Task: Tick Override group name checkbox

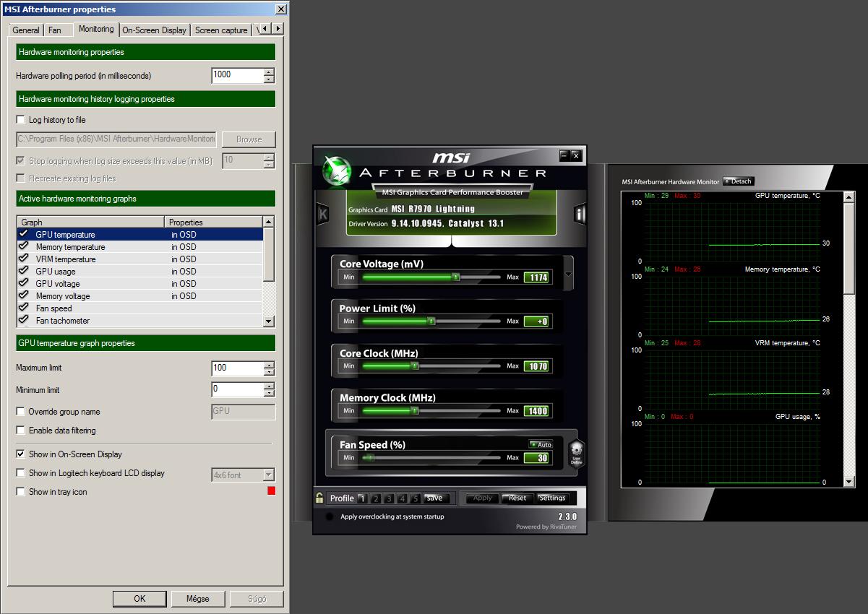Action: coord(20,412)
